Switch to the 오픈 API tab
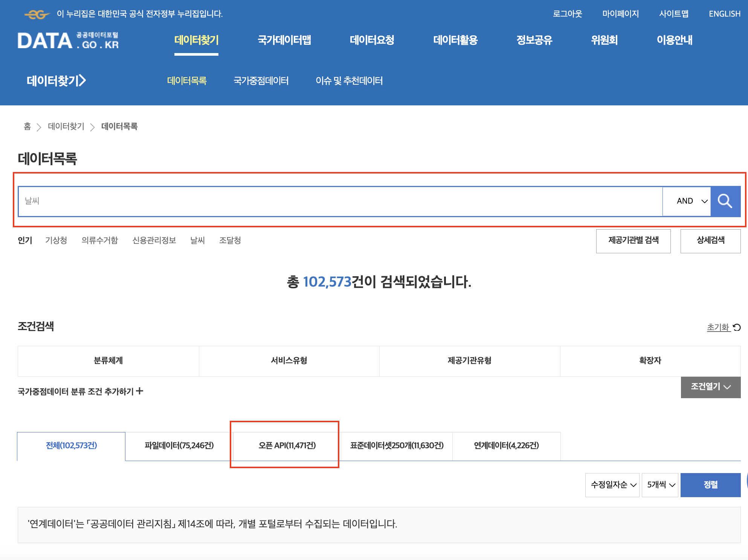Screen dimensions: 748x560 (x=287, y=446)
